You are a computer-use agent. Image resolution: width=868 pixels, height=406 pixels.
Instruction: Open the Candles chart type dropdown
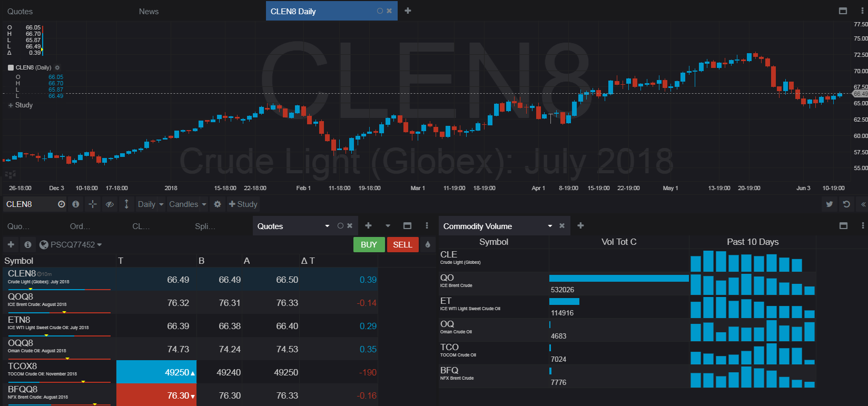(188, 204)
